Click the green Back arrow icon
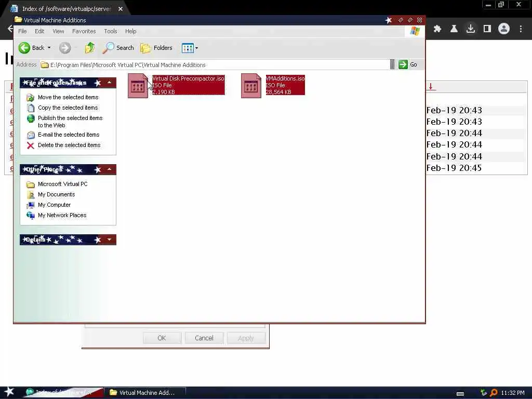Viewport: 532px width, 399px height. tap(24, 48)
